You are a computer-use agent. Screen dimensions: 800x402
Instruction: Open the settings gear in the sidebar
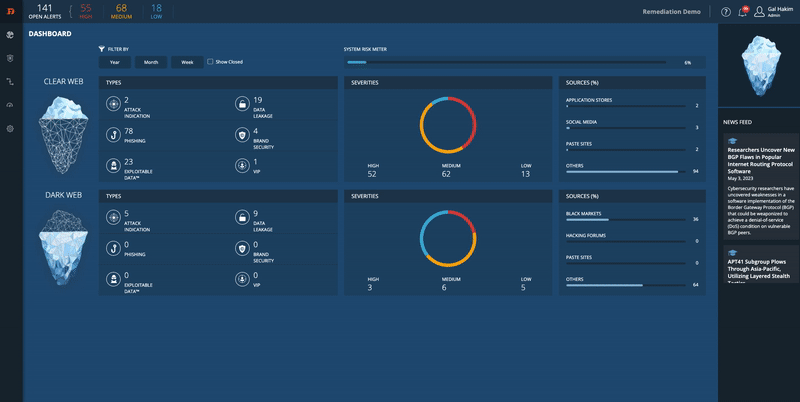pos(10,129)
